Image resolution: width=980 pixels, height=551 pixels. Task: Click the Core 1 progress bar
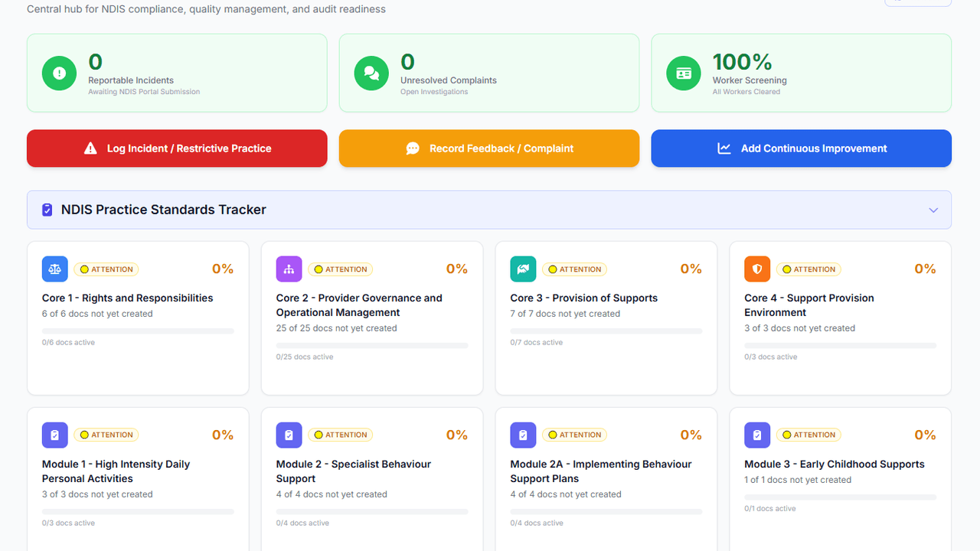138,331
